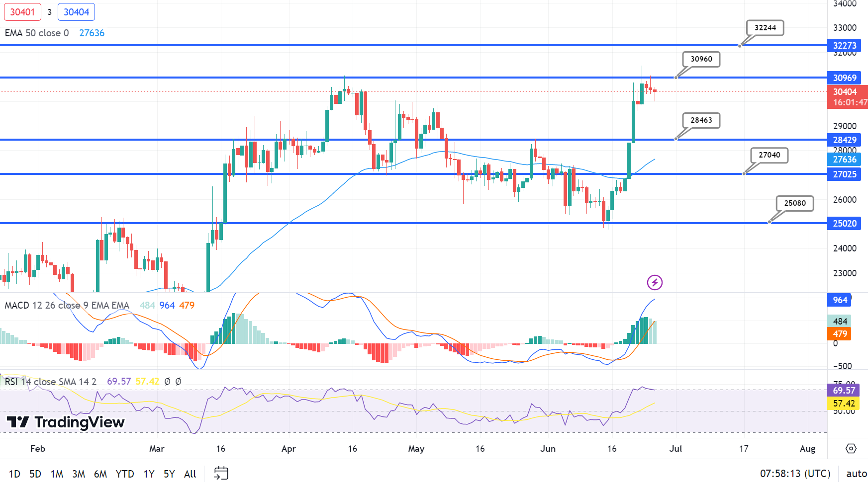The image size is (868, 487).
Task: Select the YTD time range
Action: [125, 474]
